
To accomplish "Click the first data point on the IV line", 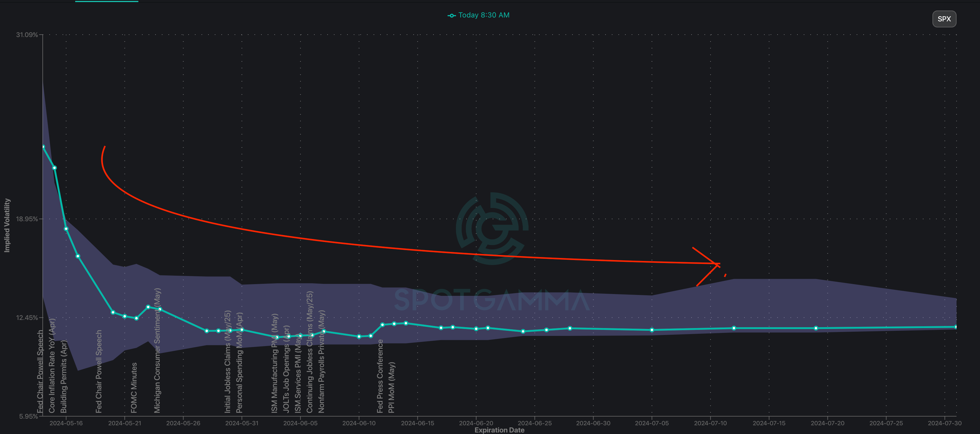I will (x=43, y=147).
